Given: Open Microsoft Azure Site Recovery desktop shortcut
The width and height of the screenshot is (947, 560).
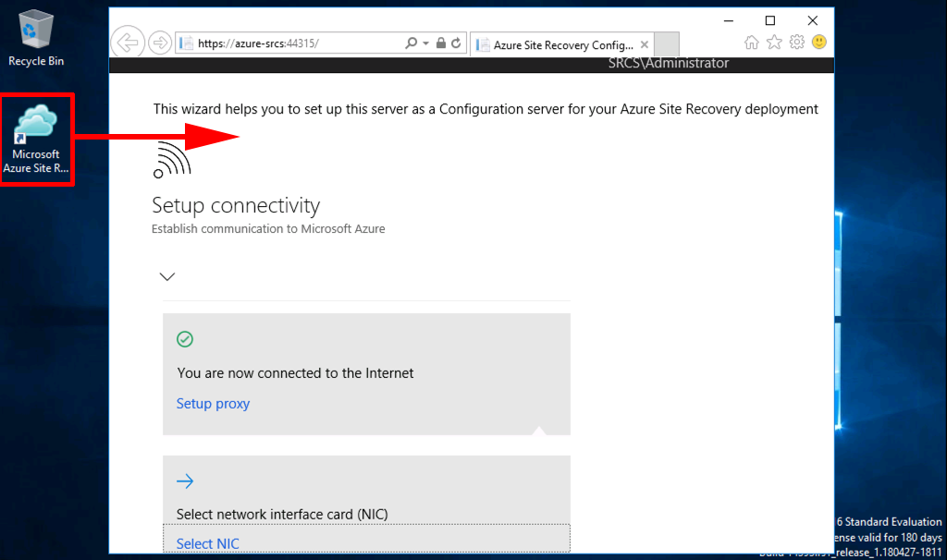Looking at the screenshot, I should 36,140.
